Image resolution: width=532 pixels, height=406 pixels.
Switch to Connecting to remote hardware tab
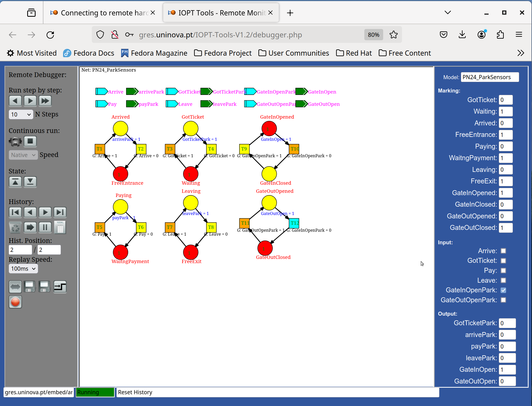coord(103,13)
